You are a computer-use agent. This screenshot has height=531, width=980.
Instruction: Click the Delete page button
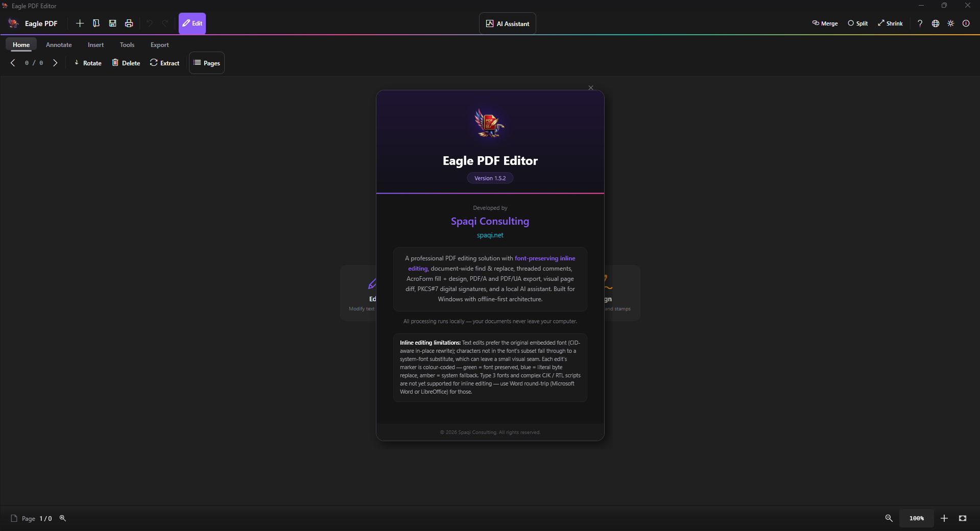click(126, 63)
